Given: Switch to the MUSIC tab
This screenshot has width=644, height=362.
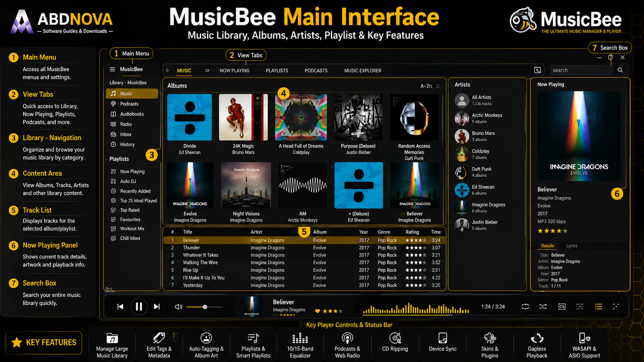Looking at the screenshot, I should (x=184, y=70).
